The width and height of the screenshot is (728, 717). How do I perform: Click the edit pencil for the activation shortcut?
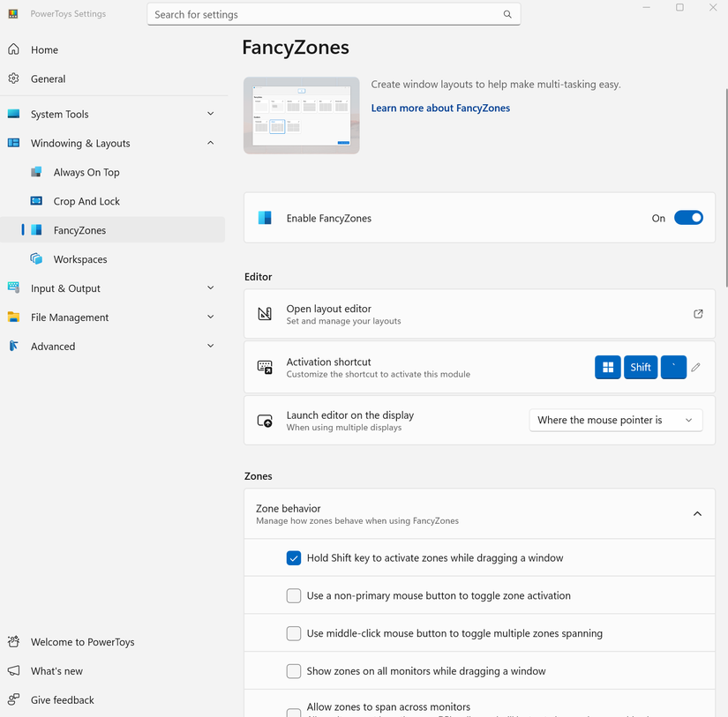[x=696, y=367]
